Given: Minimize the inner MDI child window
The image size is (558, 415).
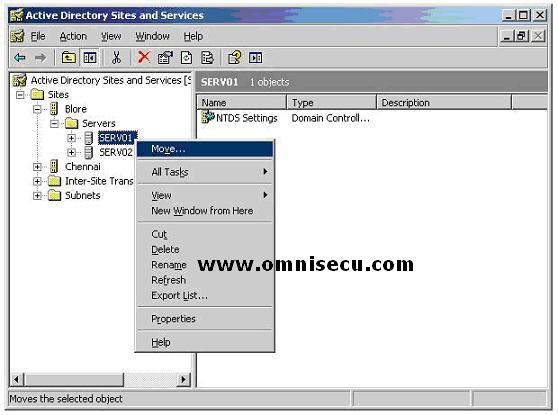Looking at the screenshot, I should click(507, 36).
